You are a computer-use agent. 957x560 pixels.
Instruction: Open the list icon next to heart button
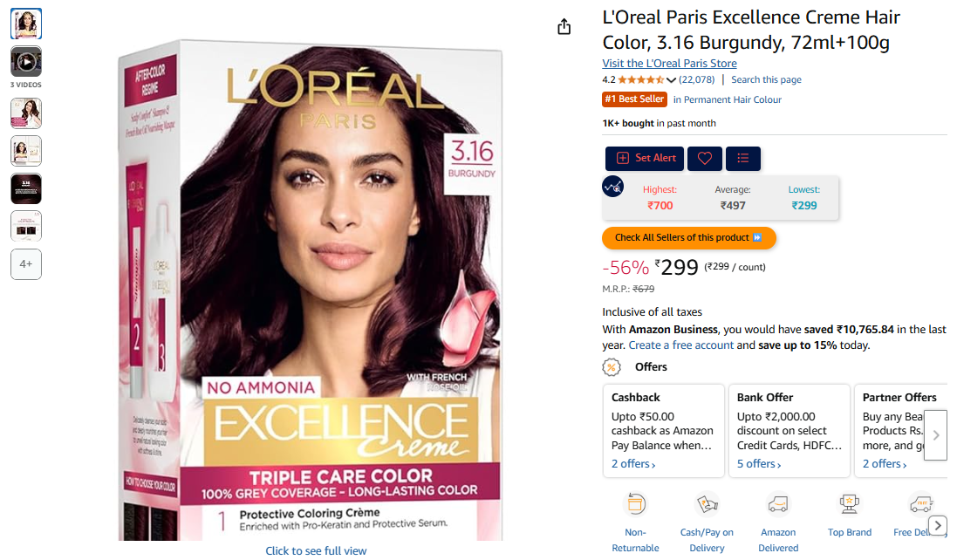(x=742, y=159)
